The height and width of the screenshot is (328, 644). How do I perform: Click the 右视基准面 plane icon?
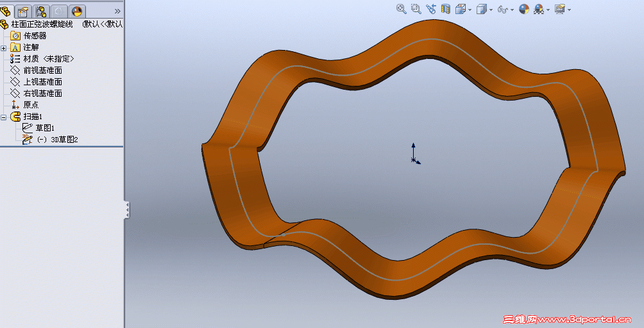click(15, 93)
